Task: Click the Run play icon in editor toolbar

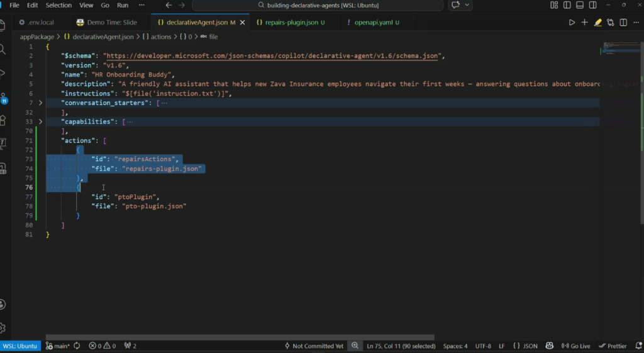Action: 572,23
